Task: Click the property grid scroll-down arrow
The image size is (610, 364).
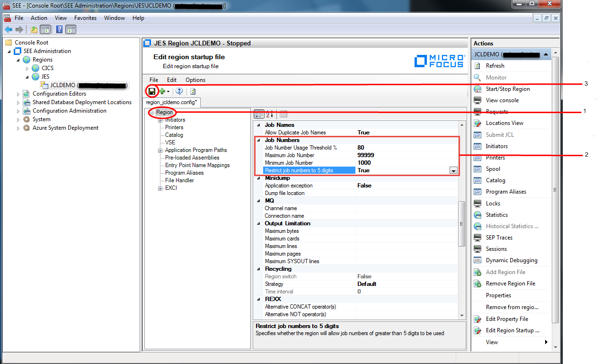Action: pyautogui.click(x=462, y=315)
